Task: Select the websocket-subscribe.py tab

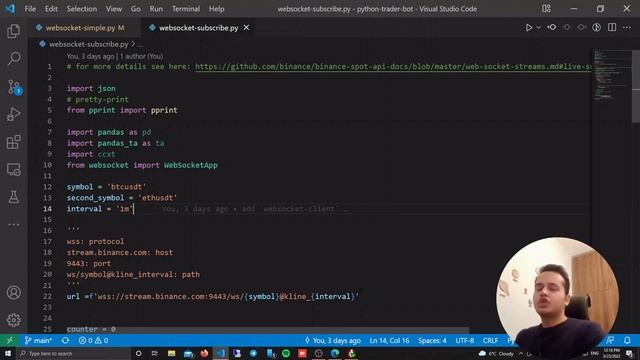Action: point(198,28)
